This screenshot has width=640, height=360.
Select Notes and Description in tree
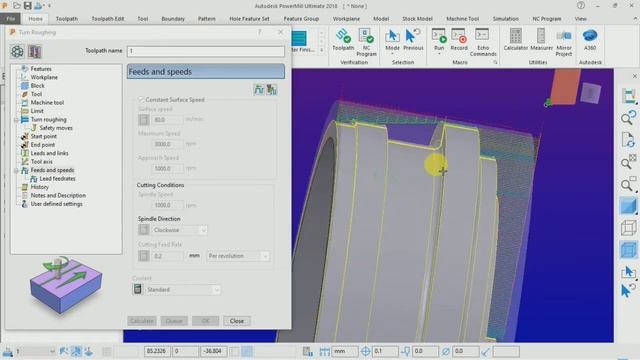tap(58, 196)
